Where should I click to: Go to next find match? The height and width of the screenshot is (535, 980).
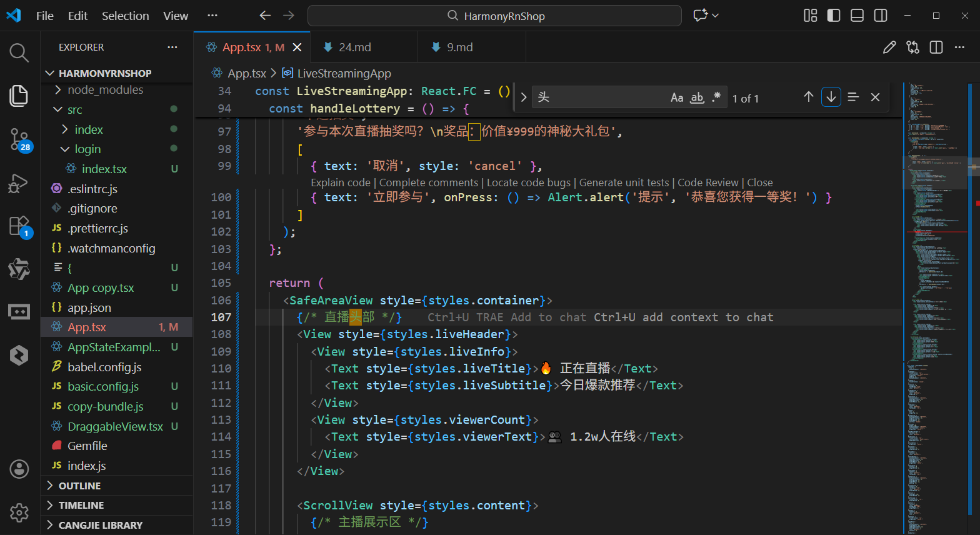pyautogui.click(x=831, y=97)
